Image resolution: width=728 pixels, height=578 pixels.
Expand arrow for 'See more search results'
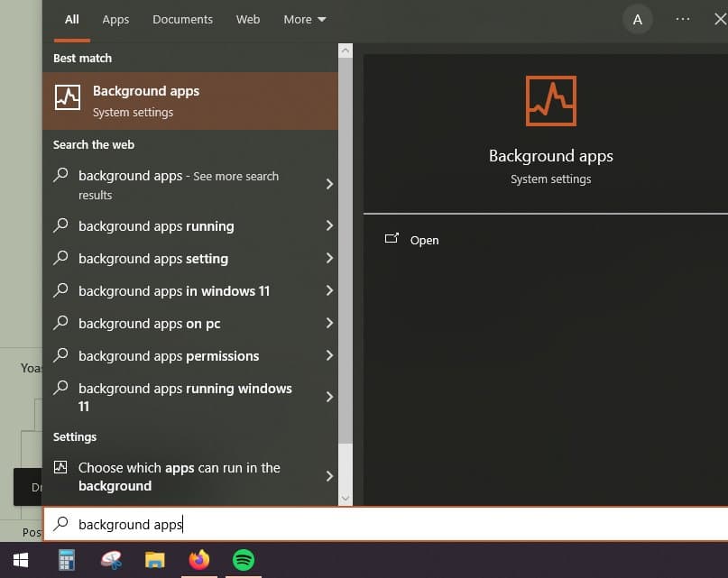coord(329,184)
